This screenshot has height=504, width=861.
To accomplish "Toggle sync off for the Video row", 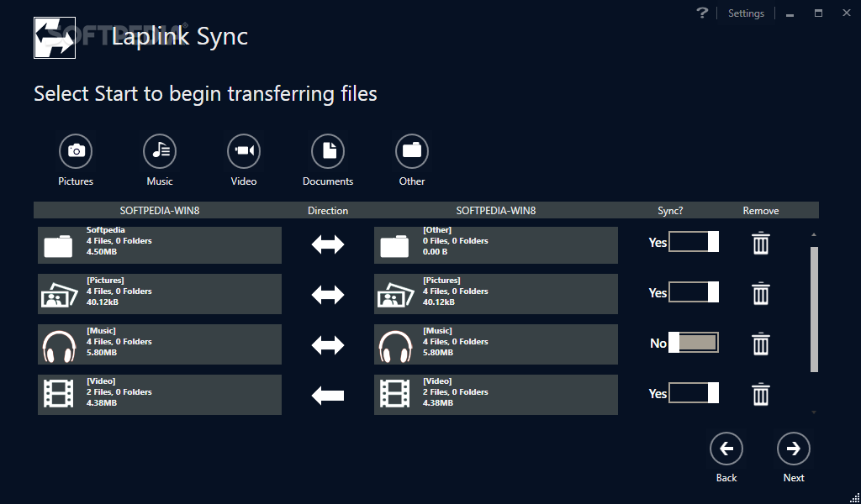I will click(x=694, y=393).
